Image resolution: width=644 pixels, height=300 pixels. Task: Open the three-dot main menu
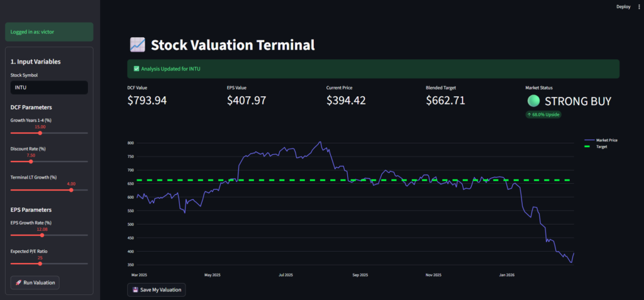tap(639, 6)
